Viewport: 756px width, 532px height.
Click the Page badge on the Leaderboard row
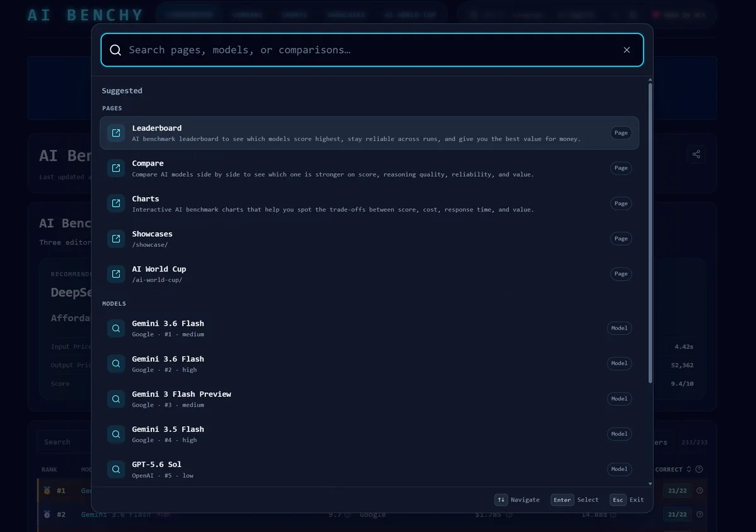621,133
